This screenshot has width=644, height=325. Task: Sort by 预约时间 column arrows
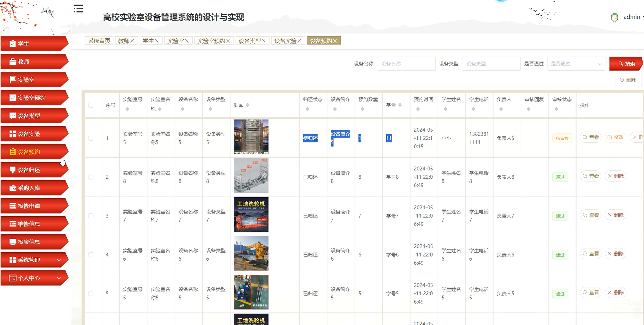click(418, 109)
